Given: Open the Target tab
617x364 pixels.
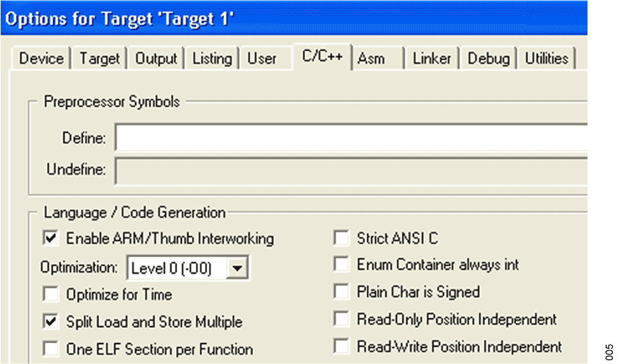Looking at the screenshot, I should click(99, 58).
